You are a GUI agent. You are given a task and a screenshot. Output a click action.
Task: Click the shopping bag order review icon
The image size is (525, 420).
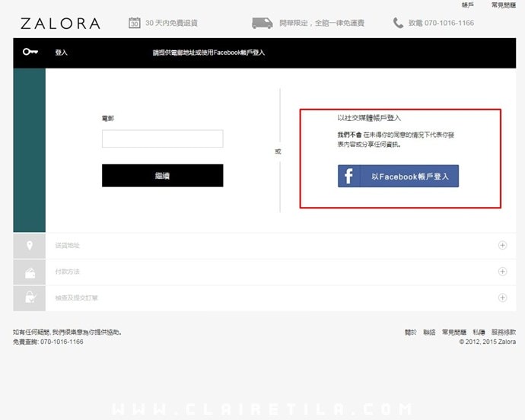tap(30, 297)
